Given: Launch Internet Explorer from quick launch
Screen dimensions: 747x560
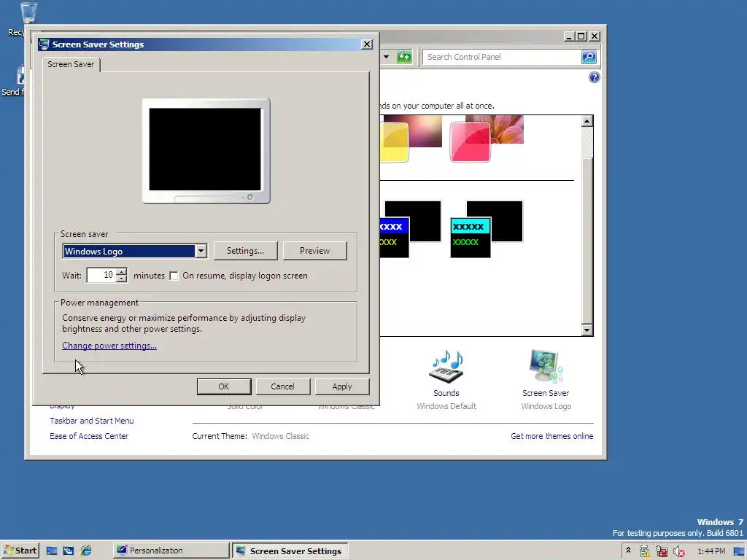Looking at the screenshot, I should point(86,551).
